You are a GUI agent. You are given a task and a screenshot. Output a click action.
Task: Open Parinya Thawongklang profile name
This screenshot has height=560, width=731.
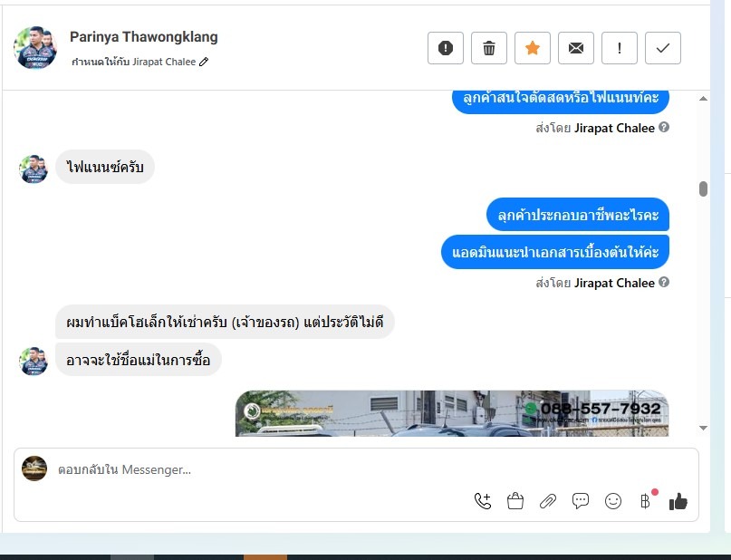click(x=144, y=37)
